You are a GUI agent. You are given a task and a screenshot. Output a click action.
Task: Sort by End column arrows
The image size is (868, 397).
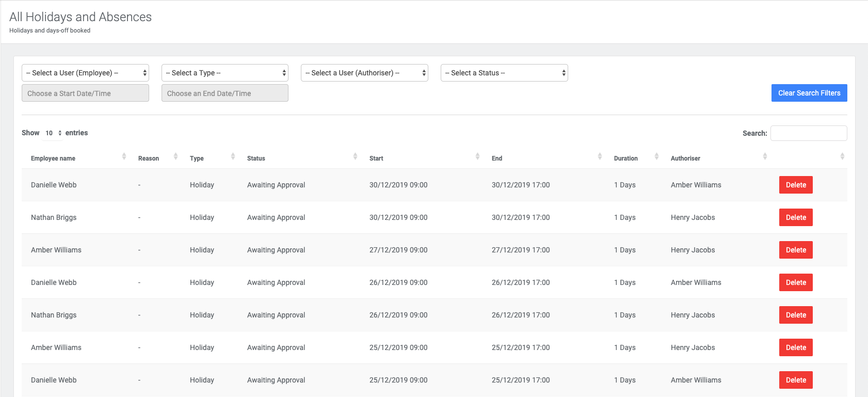600,156
